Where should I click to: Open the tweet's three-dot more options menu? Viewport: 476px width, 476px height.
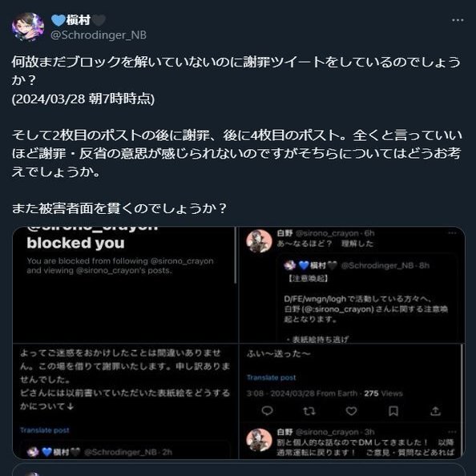[458, 20]
